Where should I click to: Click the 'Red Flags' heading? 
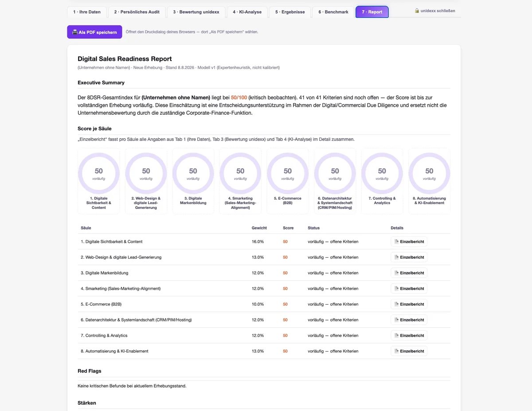[90, 371]
